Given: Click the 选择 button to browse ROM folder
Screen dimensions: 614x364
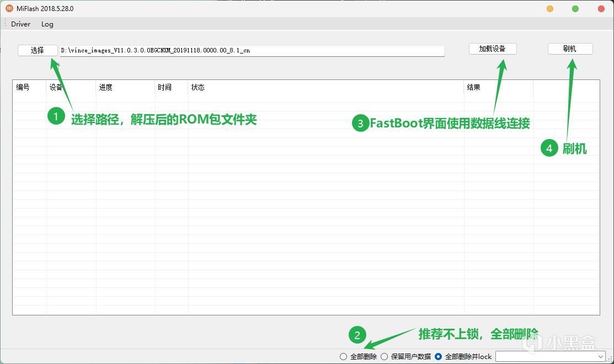Looking at the screenshot, I should point(38,50).
